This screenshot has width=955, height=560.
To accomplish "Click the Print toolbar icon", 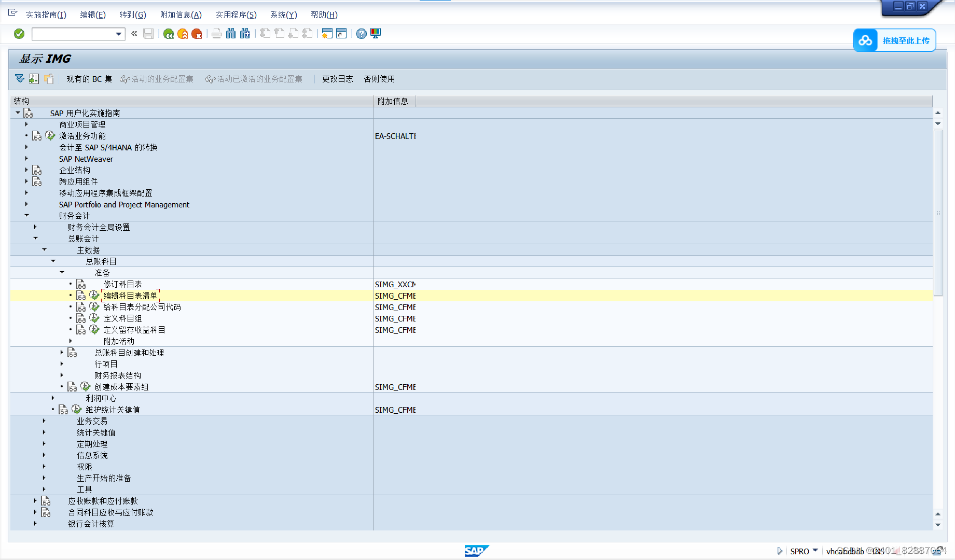I will pyautogui.click(x=216, y=33).
